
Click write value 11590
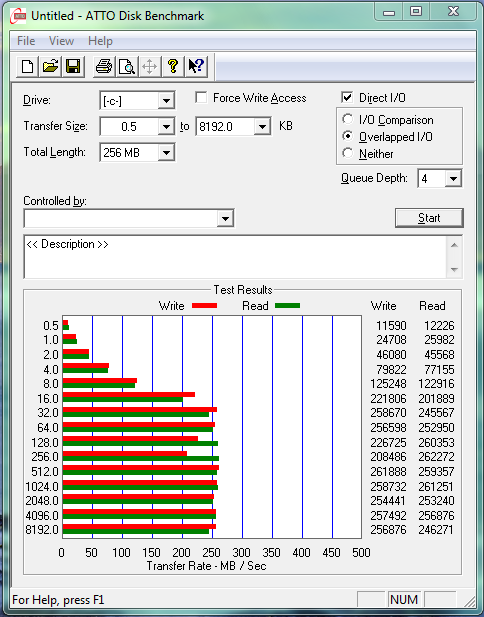[x=391, y=326]
